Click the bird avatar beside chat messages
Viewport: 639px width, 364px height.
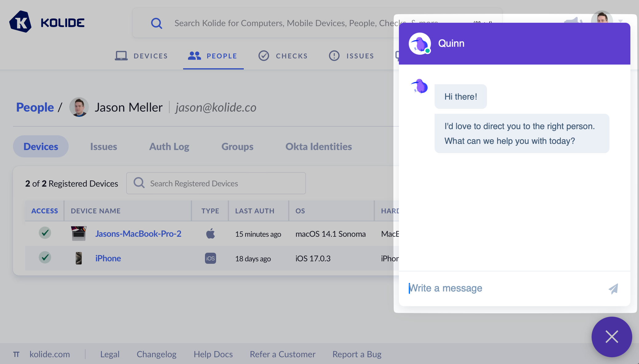coord(420,86)
